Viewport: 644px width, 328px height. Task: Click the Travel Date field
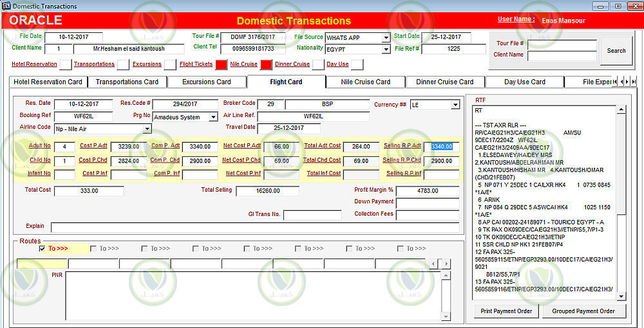tap(289, 129)
